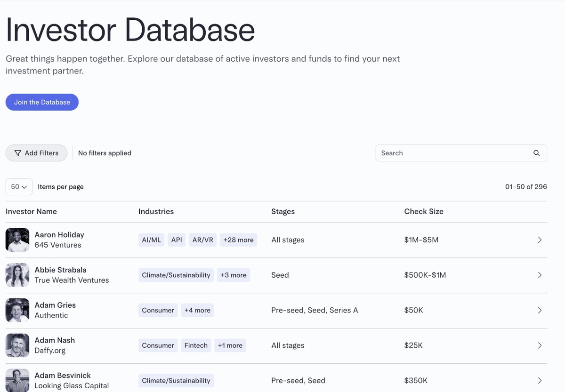Expand +1 more industries for Adam Nash
565x392 pixels.
click(230, 345)
